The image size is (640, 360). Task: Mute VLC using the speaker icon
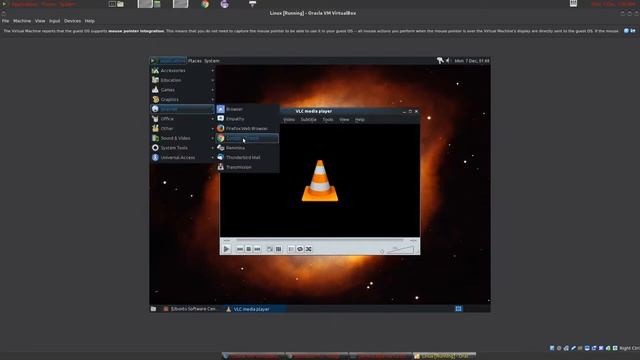382,251
